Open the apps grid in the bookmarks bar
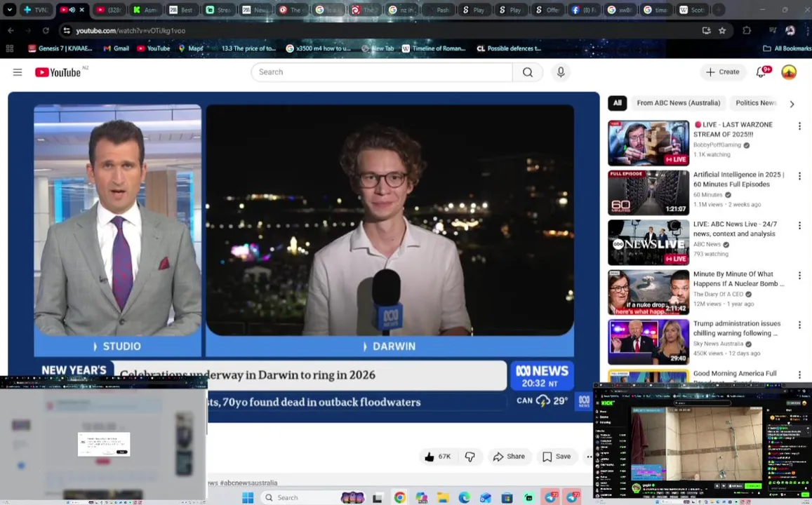This screenshot has width=812, height=505. [x=9, y=48]
